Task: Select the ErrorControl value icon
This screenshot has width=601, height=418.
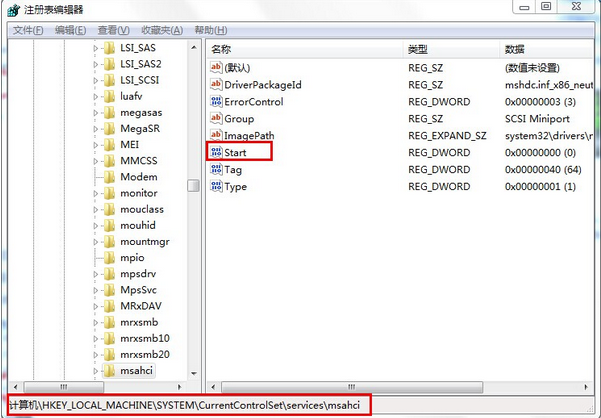Action: click(215, 102)
